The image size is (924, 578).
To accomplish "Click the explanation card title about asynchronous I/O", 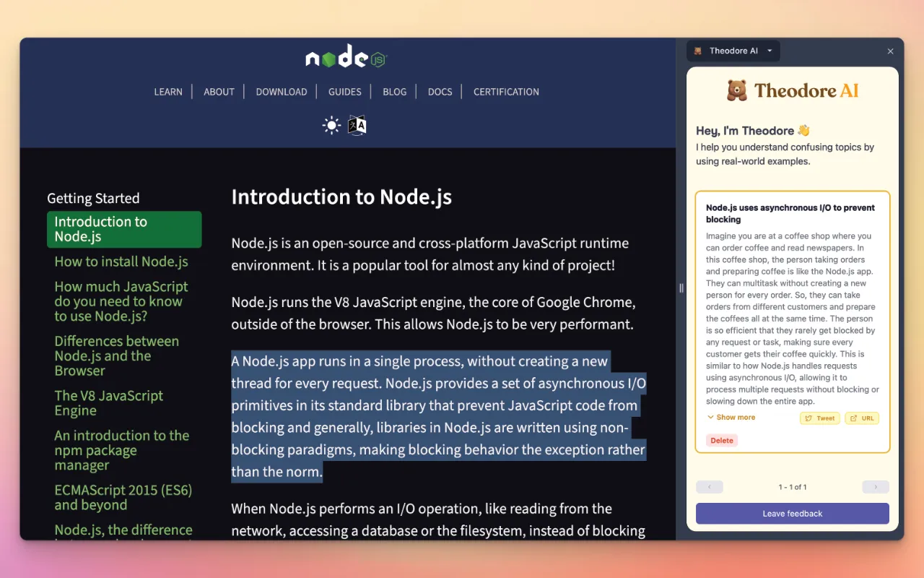I will 790,213.
